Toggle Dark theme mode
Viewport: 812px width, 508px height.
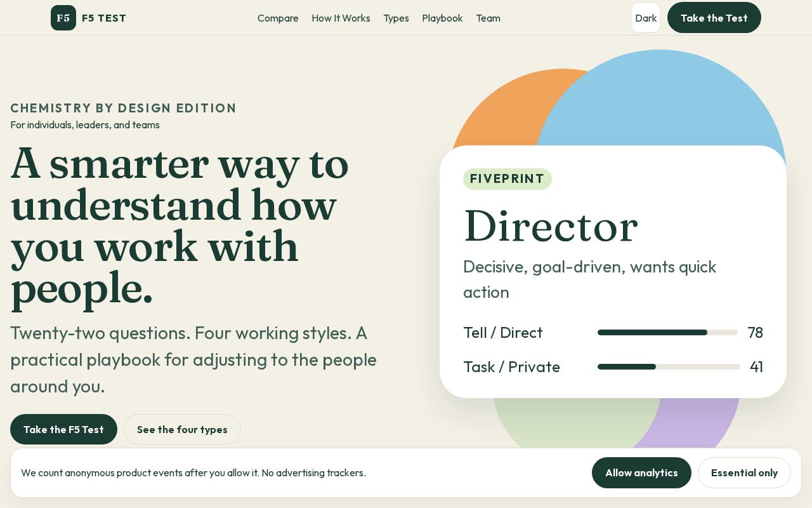[646, 18]
